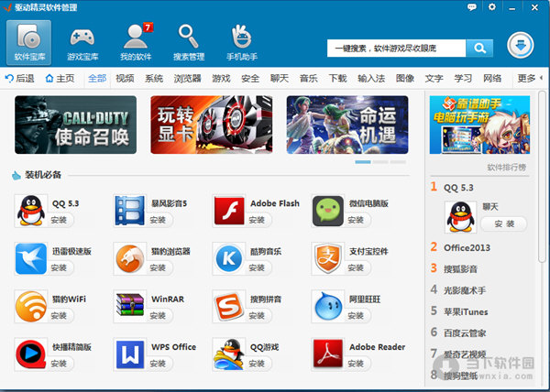
Task: Click the vertical scrollbar on the right
Action: [543, 176]
